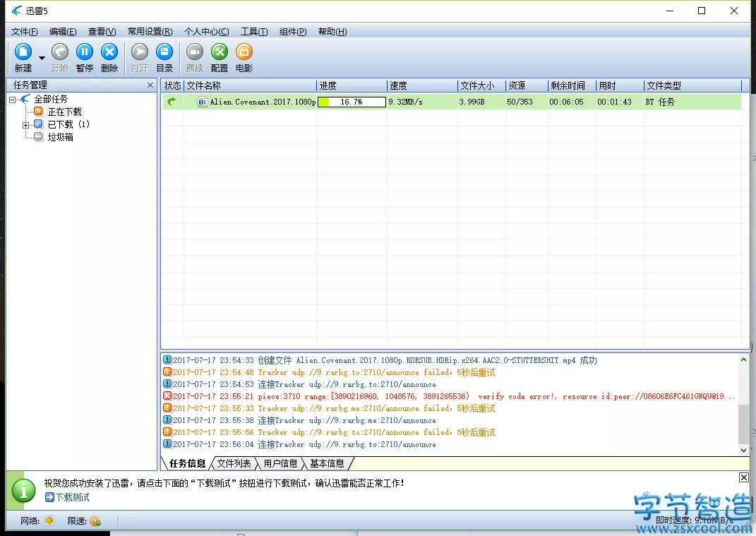Sort by 速度 column header
756x536 pixels.
coord(422,86)
